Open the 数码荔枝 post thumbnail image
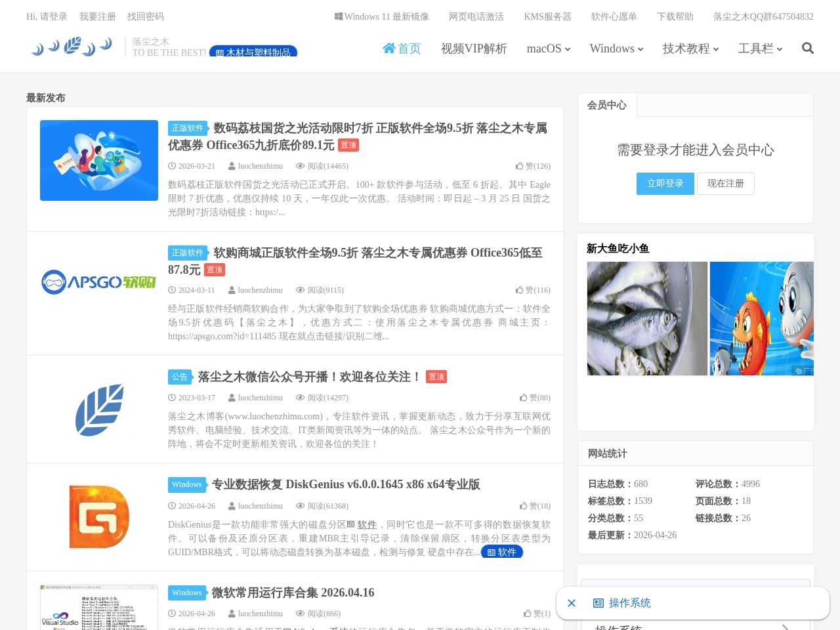The image size is (840, 630). pyautogui.click(x=99, y=160)
